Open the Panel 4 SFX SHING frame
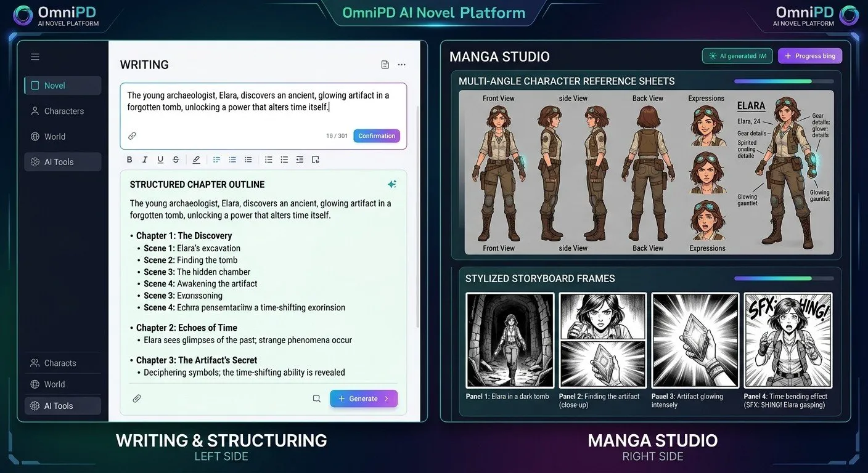The height and width of the screenshot is (473, 868). 788,340
